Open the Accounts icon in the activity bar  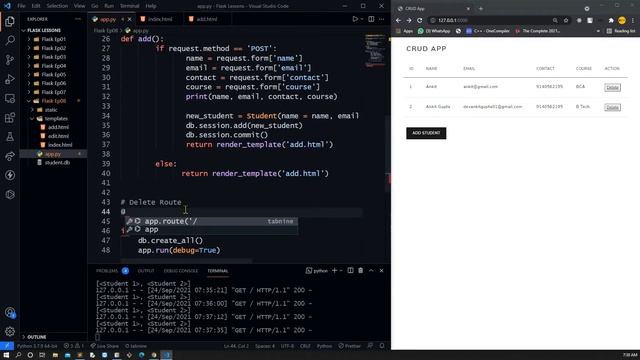pyautogui.click(x=10, y=313)
